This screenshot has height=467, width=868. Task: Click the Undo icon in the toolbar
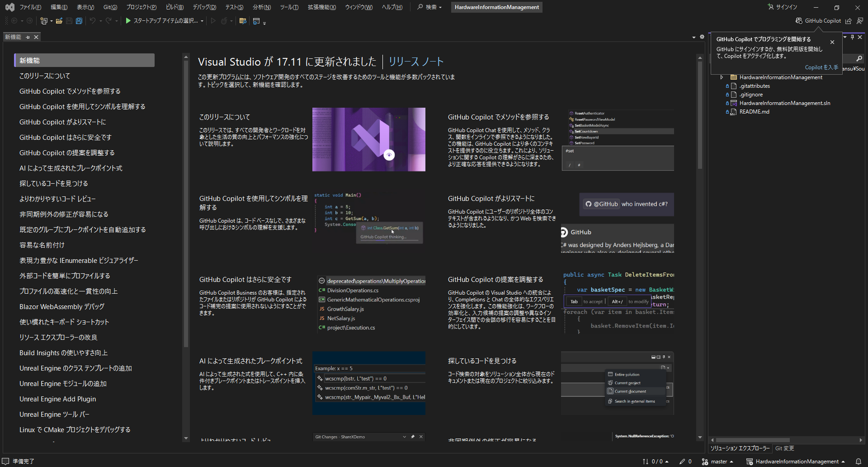[92, 21]
